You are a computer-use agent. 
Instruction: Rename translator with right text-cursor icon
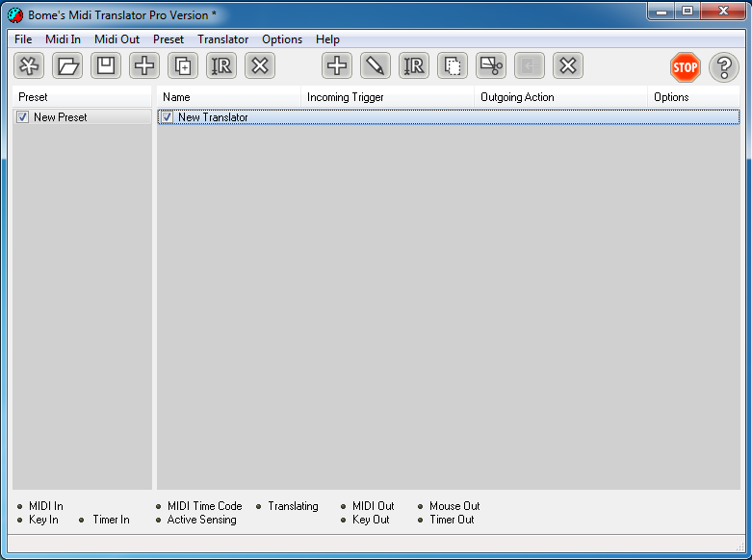[x=414, y=65]
